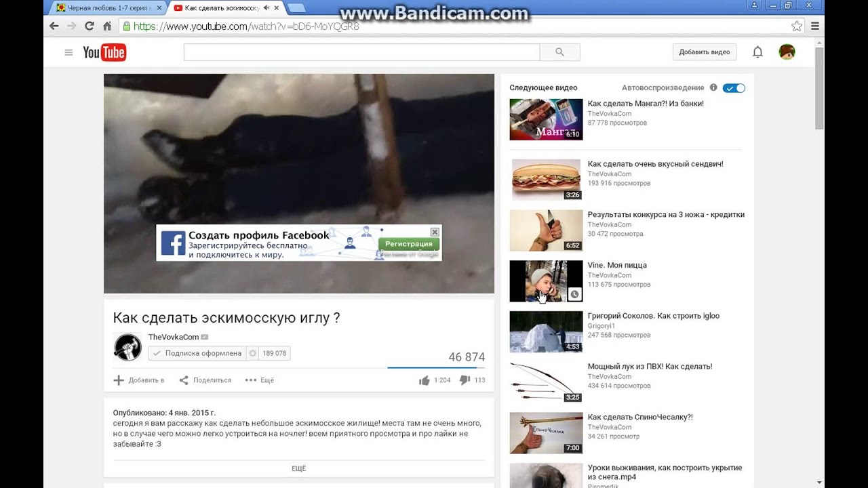Click the TheVovkaCom channel avatar
868x488 pixels.
127,347
